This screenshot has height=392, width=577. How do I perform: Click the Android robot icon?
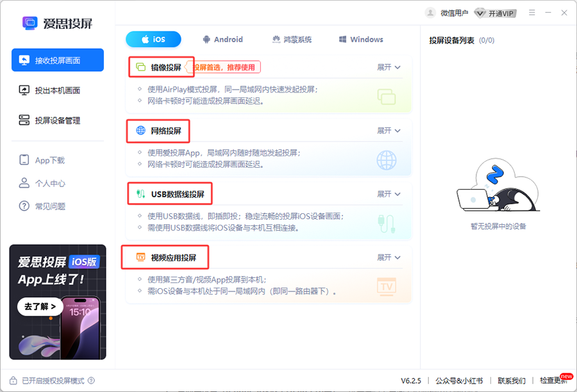point(206,39)
